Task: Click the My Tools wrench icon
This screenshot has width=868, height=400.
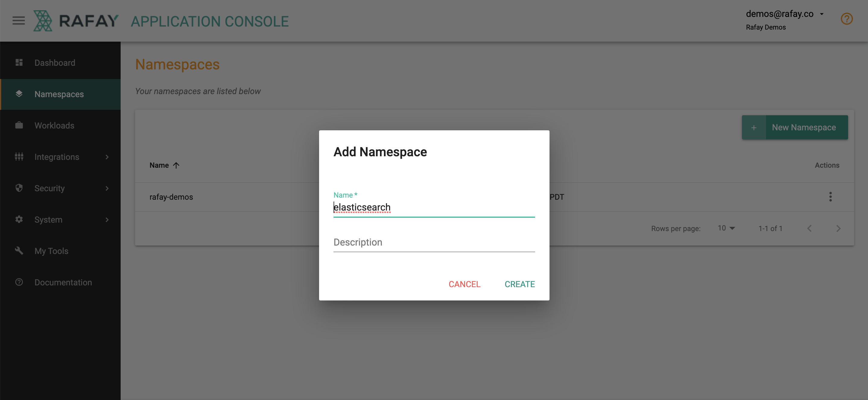Action: tap(19, 250)
